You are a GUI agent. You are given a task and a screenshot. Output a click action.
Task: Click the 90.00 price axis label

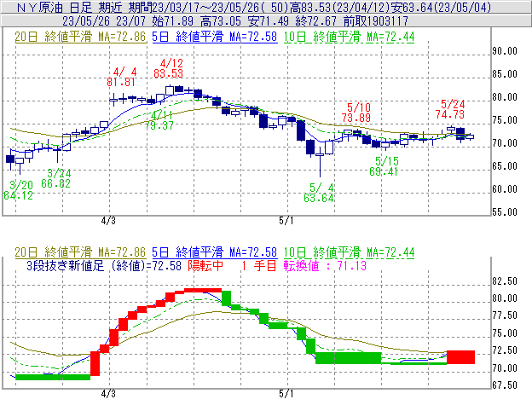(505, 51)
